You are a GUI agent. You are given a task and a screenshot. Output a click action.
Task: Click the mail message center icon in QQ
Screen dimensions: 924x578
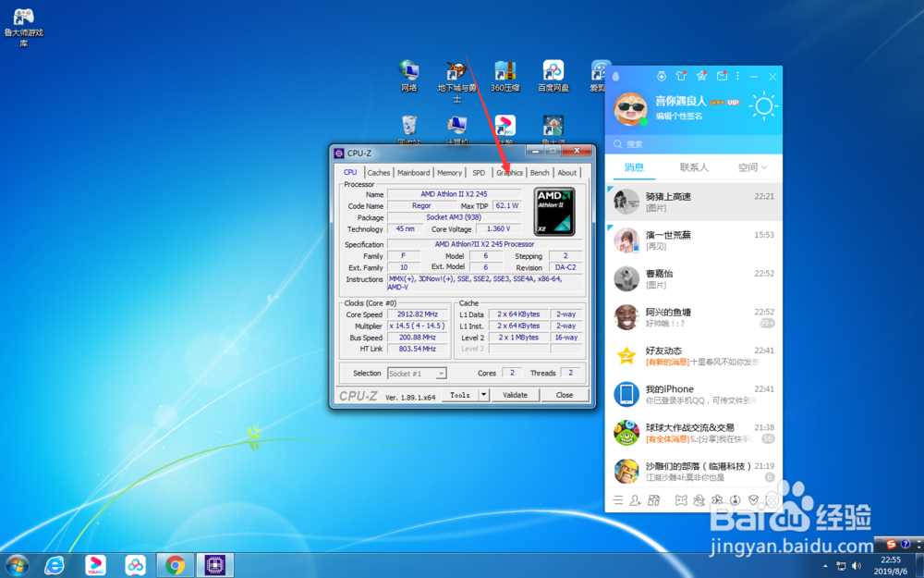click(x=723, y=77)
